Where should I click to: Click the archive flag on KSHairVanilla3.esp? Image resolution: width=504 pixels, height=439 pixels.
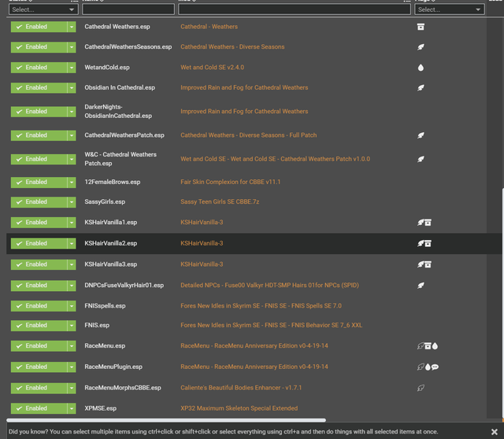click(x=428, y=264)
